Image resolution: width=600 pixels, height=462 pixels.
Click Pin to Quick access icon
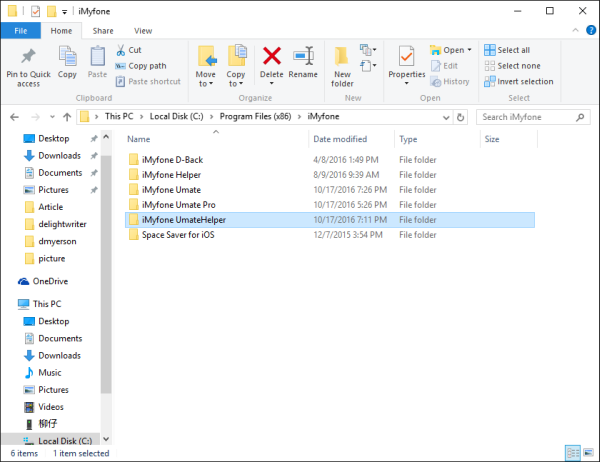(x=28, y=57)
